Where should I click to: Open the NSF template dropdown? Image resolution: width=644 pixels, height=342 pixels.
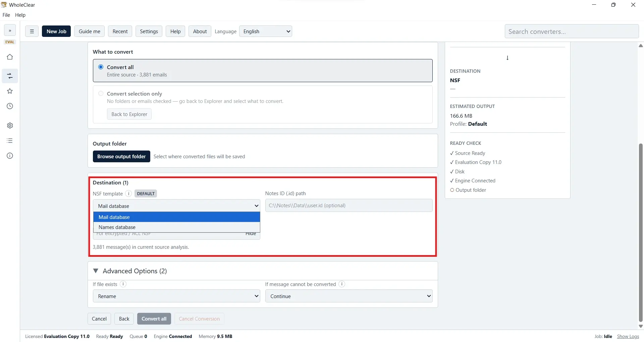pos(176,206)
